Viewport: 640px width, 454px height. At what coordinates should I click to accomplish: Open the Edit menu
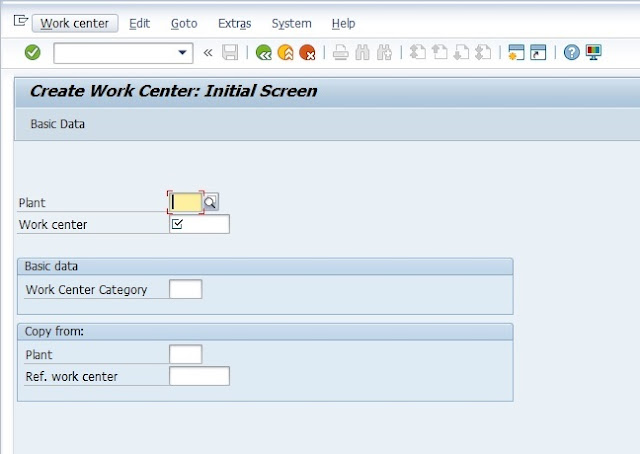coord(140,23)
